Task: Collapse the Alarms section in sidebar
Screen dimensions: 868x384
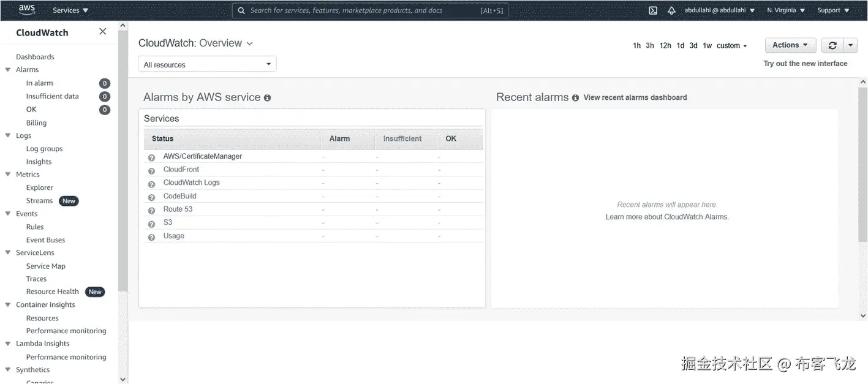Action: pyautogui.click(x=8, y=70)
